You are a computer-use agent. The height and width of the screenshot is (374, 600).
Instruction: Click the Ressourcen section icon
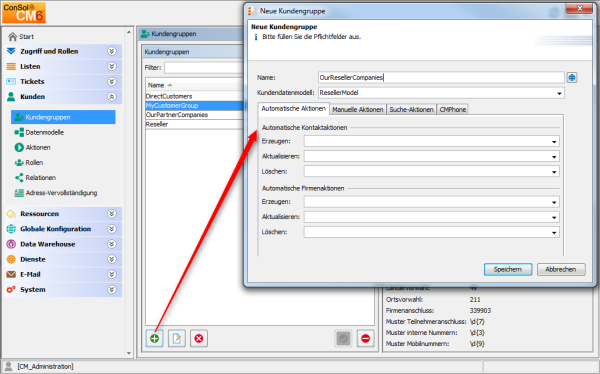11,214
